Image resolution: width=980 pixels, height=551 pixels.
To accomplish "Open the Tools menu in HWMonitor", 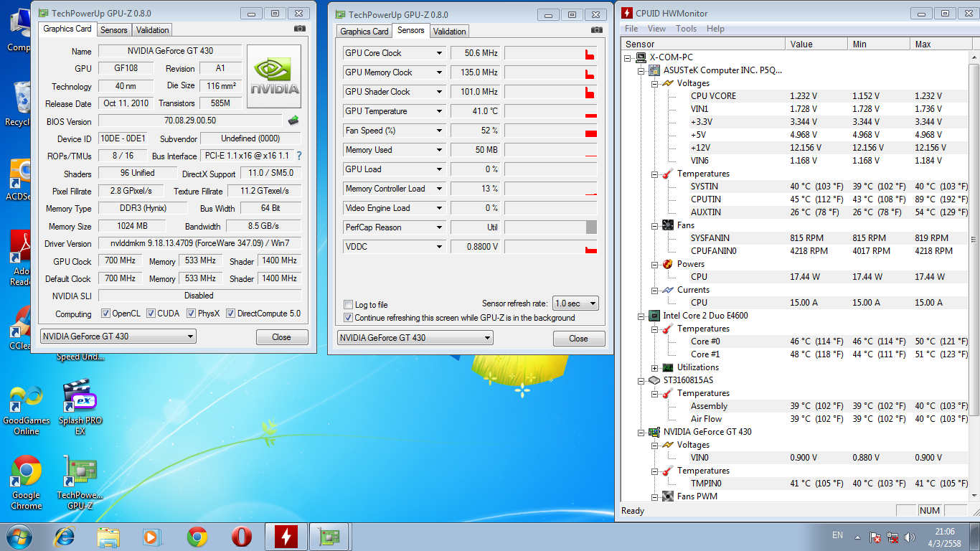I will point(686,29).
